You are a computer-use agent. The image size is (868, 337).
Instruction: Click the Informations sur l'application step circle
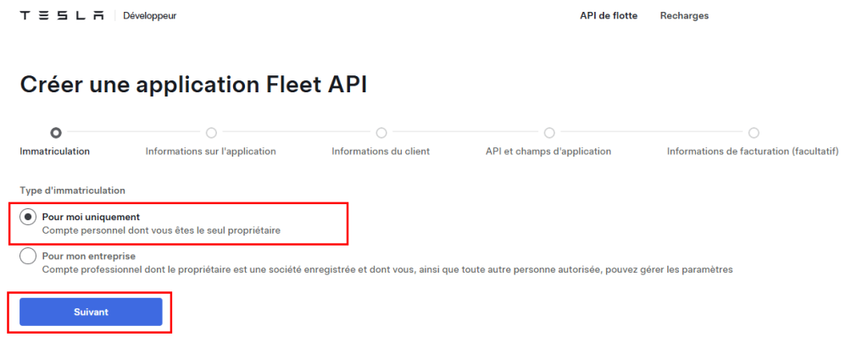(211, 133)
